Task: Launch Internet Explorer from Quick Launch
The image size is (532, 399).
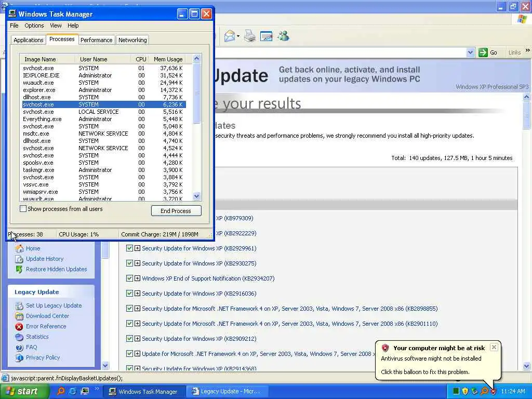Action: (x=73, y=391)
